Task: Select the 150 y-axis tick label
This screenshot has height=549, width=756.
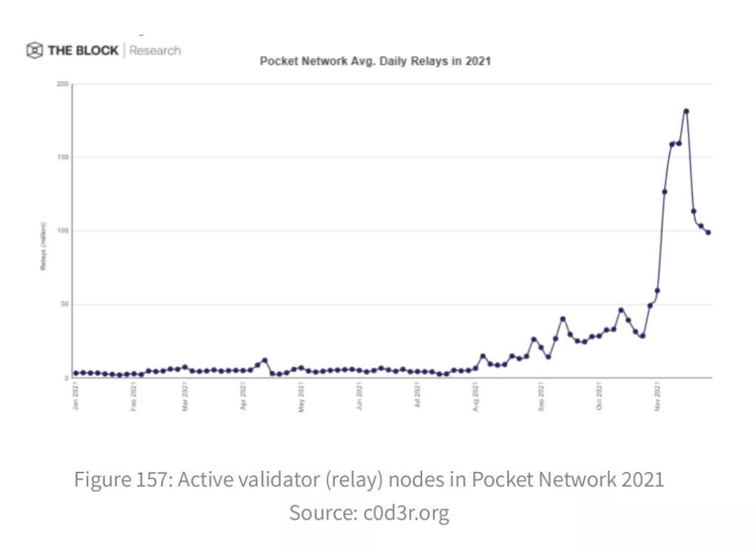Action: [x=63, y=157]
